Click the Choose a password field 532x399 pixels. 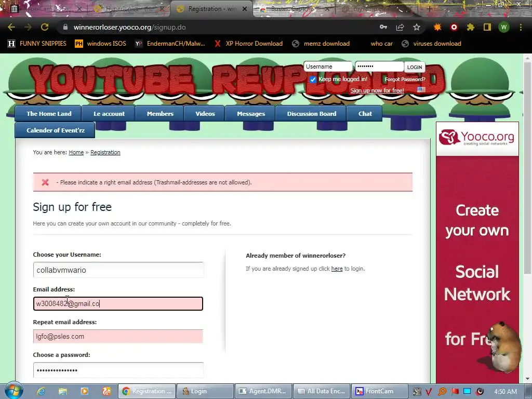pos(118,370)
